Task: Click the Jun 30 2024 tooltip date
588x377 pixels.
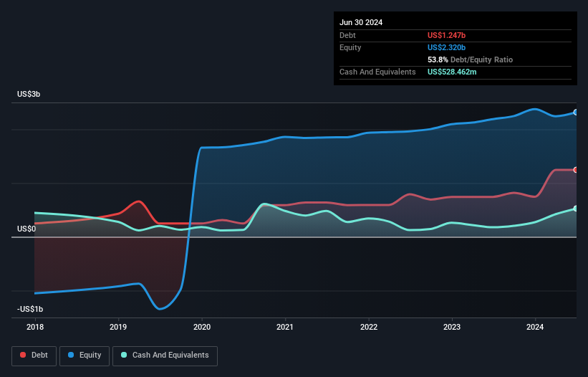Action: (x=361, y=22)
